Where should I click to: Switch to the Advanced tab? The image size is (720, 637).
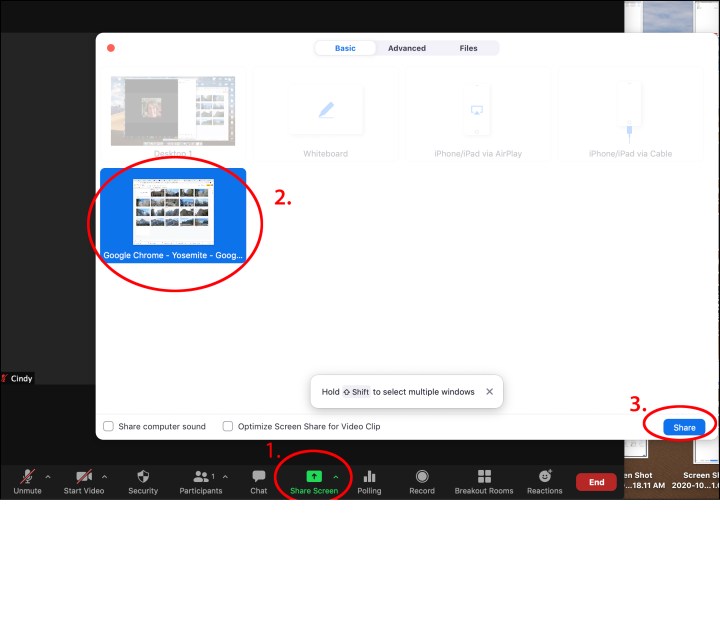point(407,48)
